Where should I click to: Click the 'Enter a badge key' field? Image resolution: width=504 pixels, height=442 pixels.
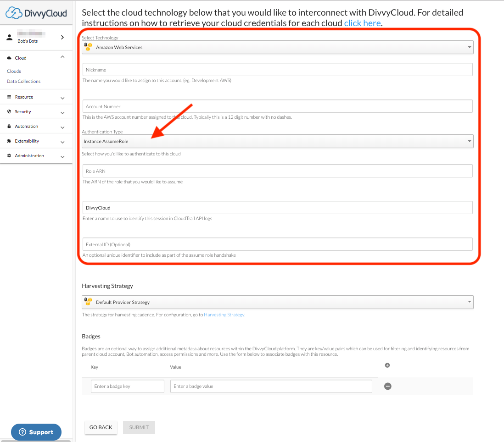tap(128, 386)
